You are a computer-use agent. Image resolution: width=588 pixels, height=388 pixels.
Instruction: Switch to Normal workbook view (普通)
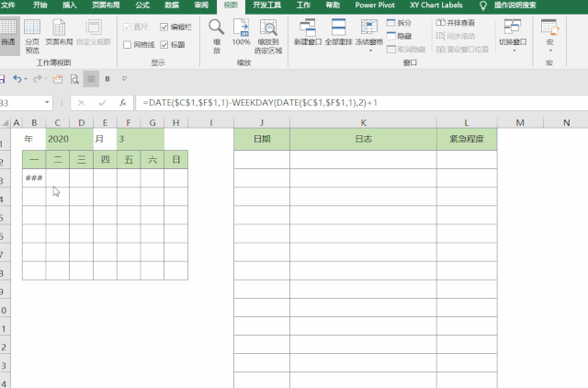(x=8, y=36)
